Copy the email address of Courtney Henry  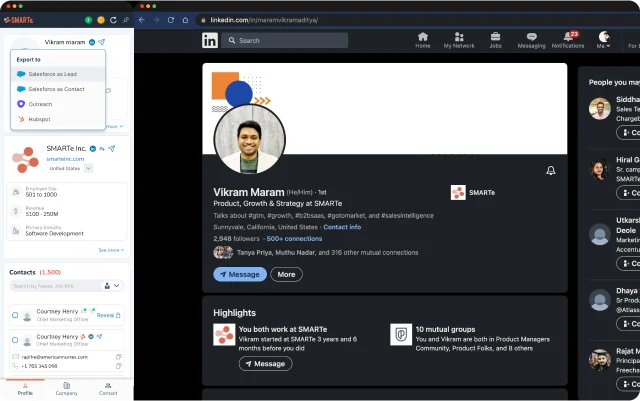click(x=118, y=357)
